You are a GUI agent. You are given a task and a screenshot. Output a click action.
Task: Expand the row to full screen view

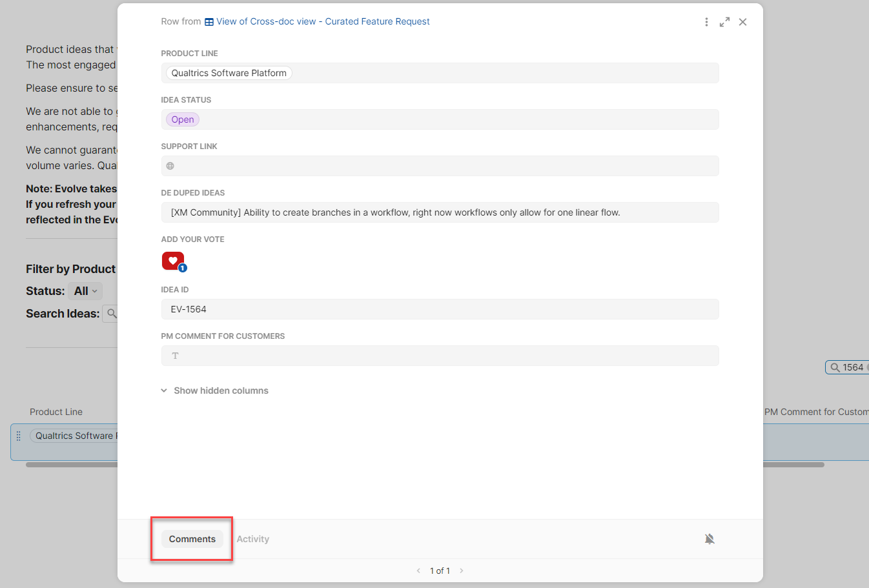click(724, 22)
